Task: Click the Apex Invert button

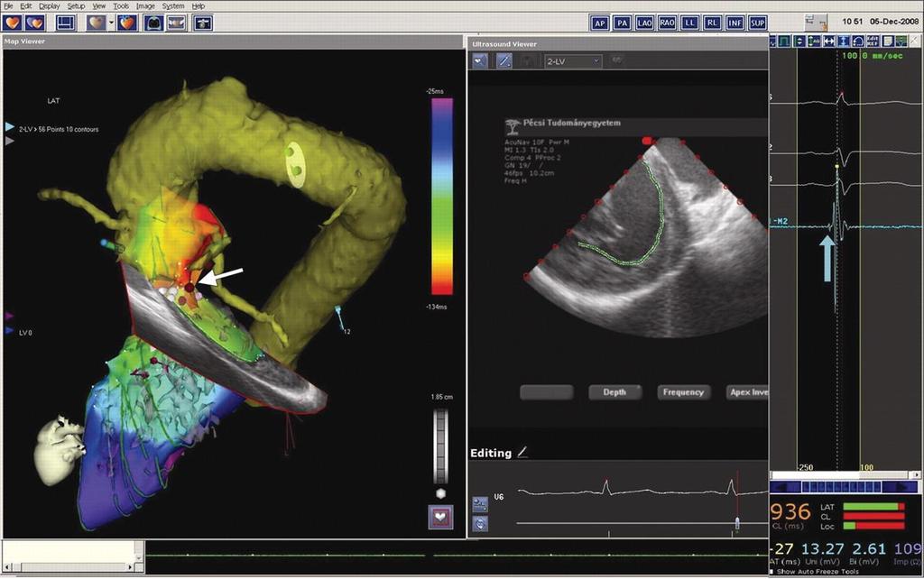Action: (747, 392)
